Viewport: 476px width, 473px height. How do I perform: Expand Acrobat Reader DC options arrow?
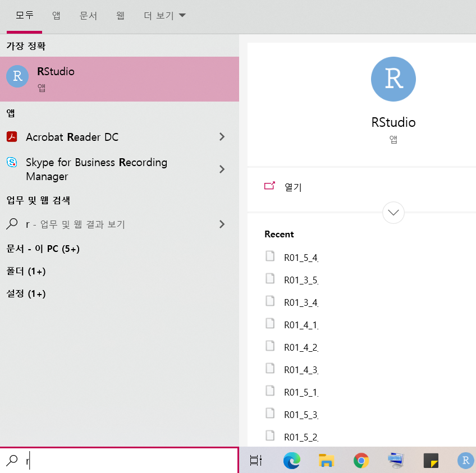[222, 137]
